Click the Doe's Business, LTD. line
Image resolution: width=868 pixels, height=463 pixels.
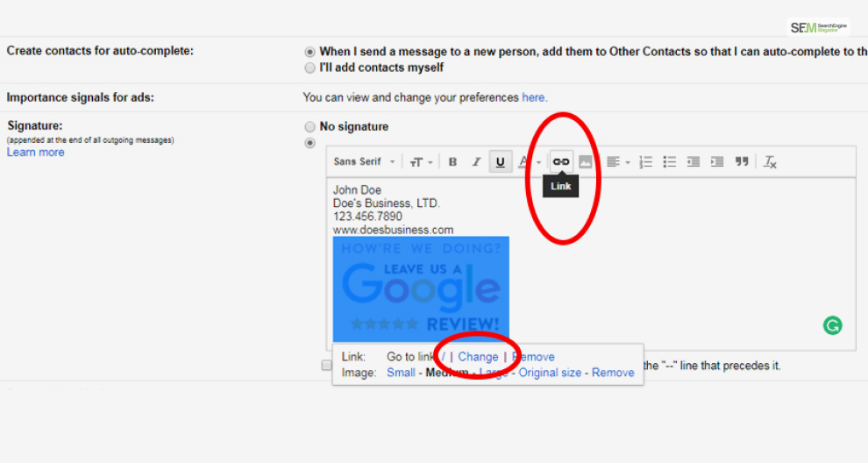tap(387, 203)
